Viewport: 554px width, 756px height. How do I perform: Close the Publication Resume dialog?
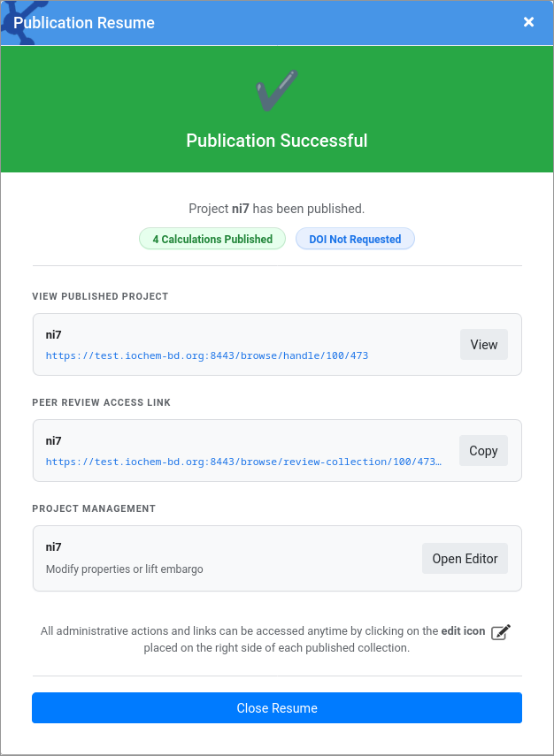pyautogui.click(x=528, y=22)
